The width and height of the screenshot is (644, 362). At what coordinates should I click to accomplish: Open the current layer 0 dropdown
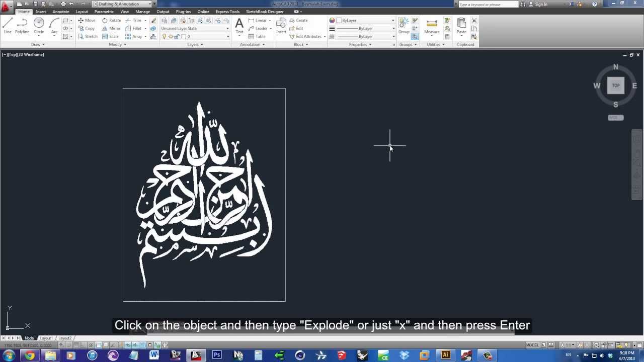[195, 37]
